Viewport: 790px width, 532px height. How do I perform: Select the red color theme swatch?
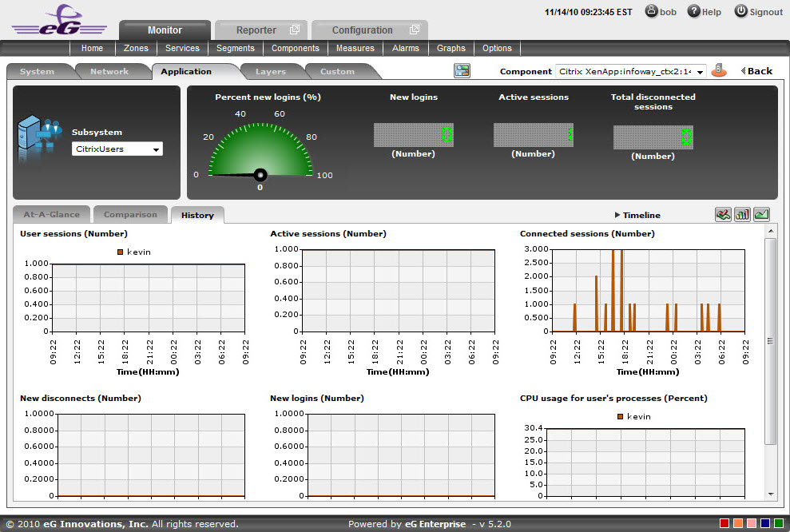(x=724, y=523)
